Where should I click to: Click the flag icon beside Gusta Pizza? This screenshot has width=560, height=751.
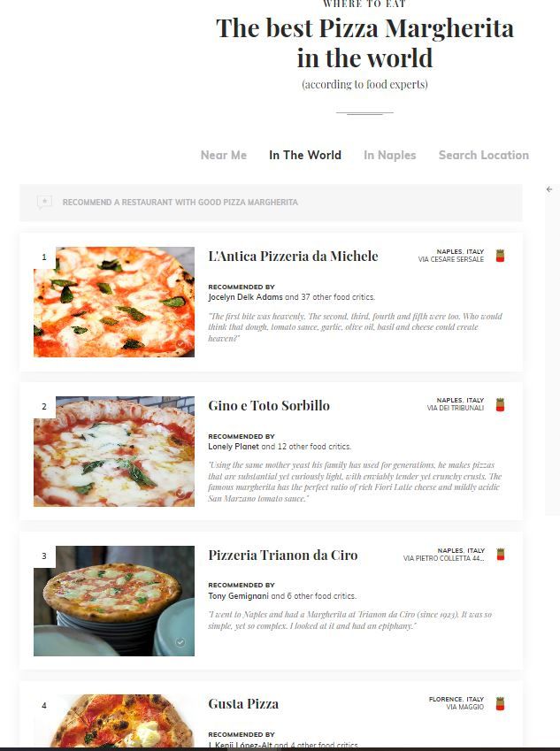[x=500, y=703]
